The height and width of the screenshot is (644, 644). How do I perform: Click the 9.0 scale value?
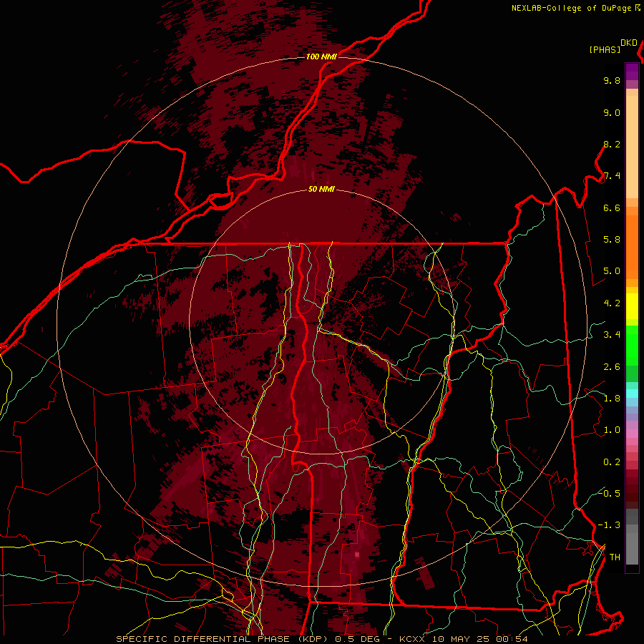tap(612, 112)
